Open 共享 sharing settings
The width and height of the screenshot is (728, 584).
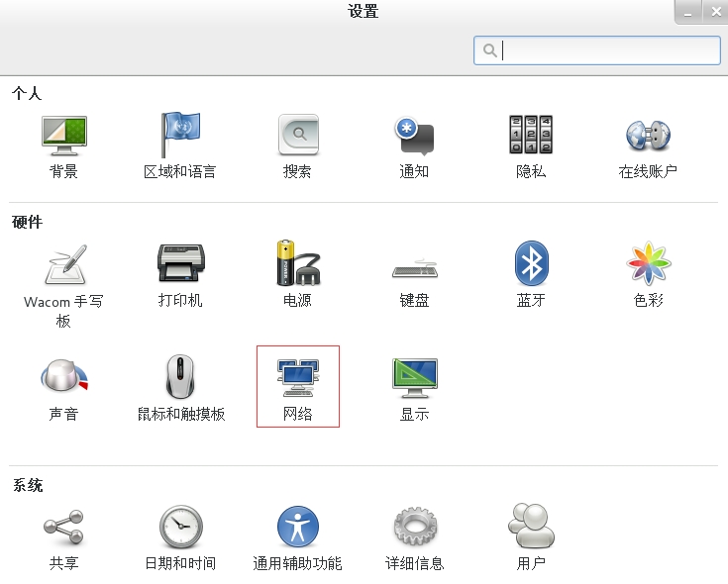pos(64,539)
